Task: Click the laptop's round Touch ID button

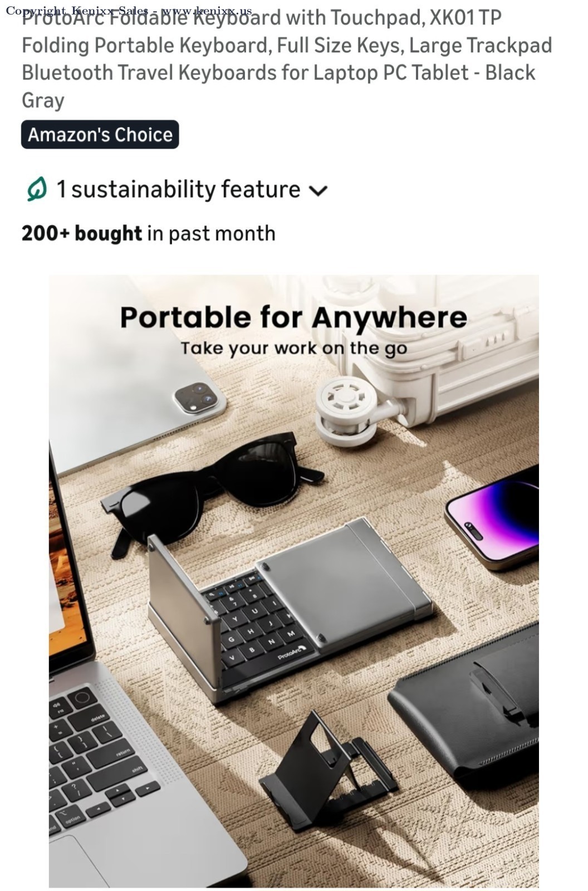Action: pos(82,697)
